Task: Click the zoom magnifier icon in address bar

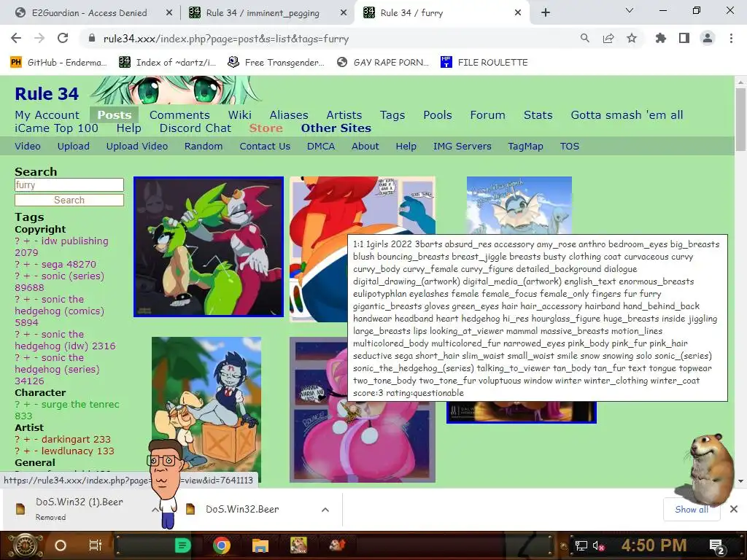Action: 584,39
